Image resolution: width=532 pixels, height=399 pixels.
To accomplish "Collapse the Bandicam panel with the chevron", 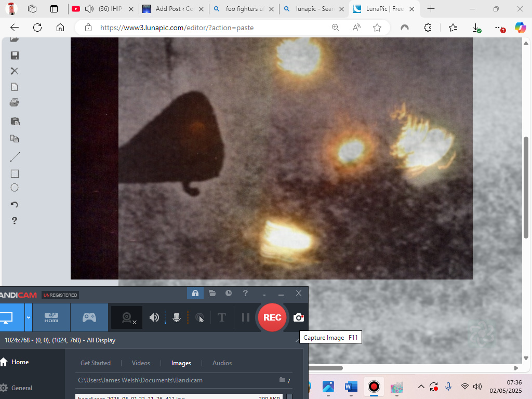I will (x=298, y=340).
